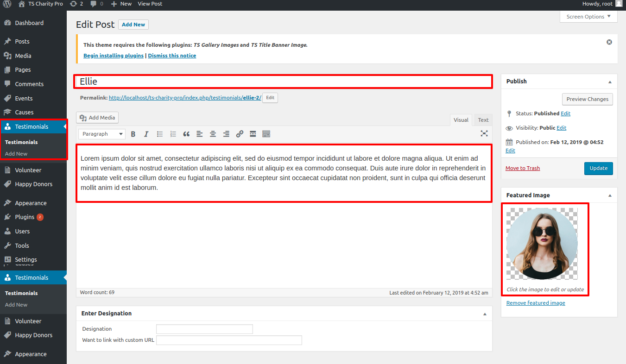Enter distraction-free writing mode
The width and height of the screenshot is (626, 364).
click(484, 133)
